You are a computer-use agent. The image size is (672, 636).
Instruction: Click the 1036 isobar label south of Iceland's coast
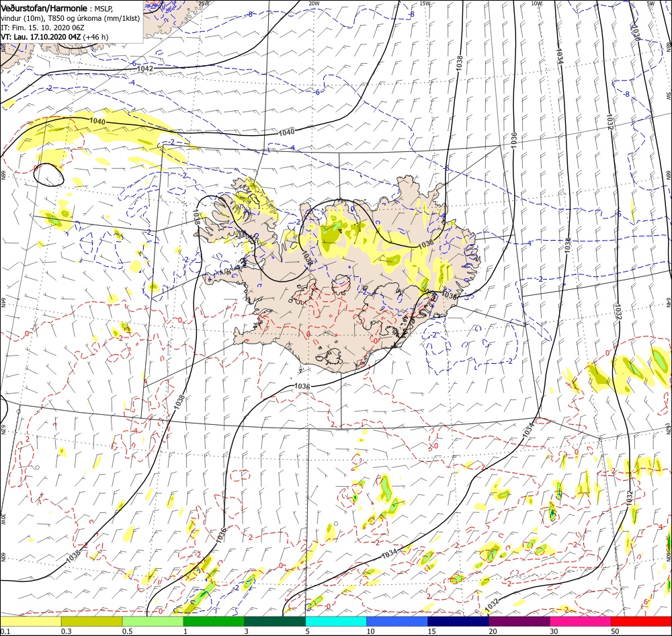click(302, 386)
